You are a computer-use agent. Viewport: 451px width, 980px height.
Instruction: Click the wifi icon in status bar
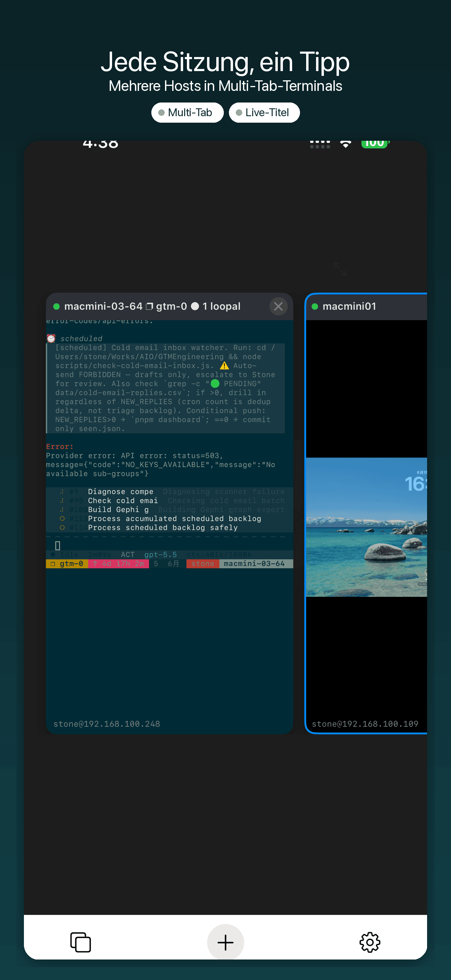[345, 144]
